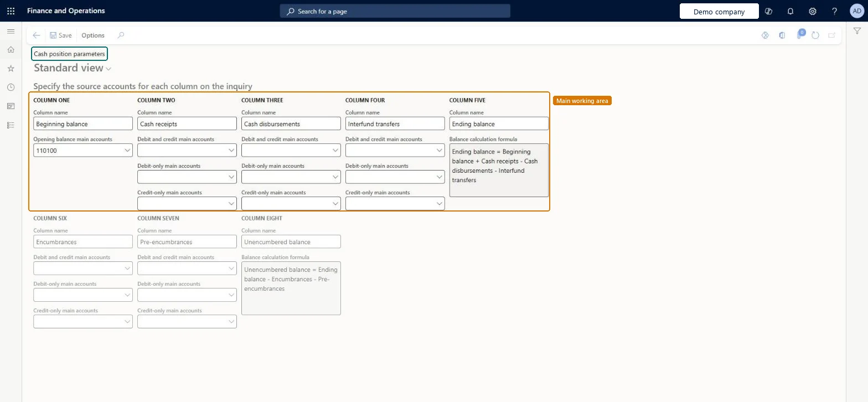868x402 pixels.
Task: Open attachments with the zero badge
Action: point(800,35)
